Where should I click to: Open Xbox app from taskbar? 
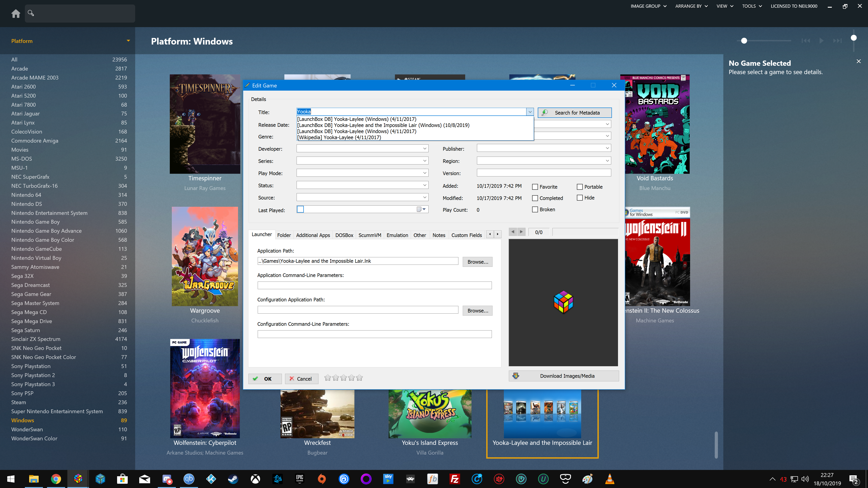255,479
